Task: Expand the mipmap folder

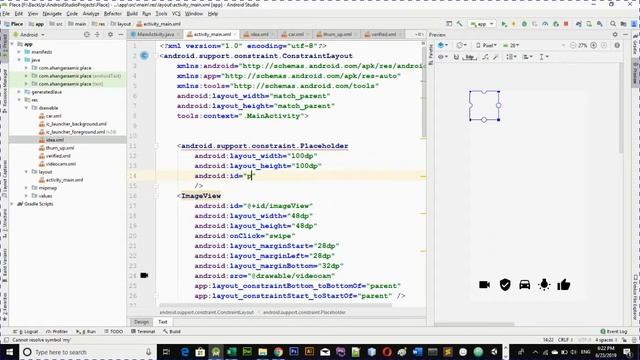Action: click(x=27, y=188)
